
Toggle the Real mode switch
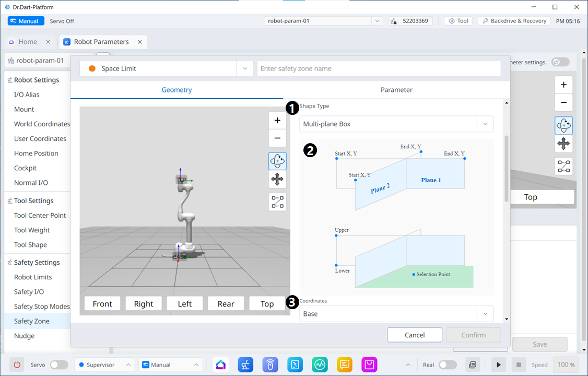(x=447, y=365)
